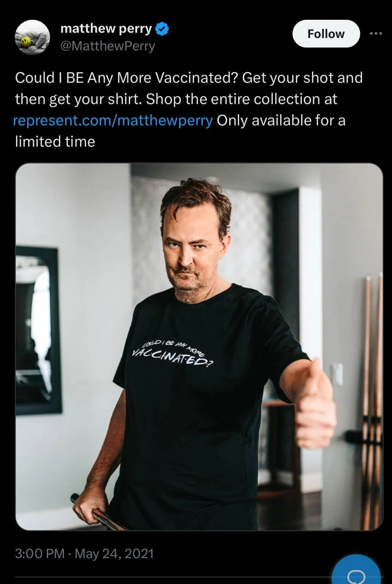Open the 3:00 PM timestamp
The width and height of the screenshot is (392, 584).
(40, 553)
